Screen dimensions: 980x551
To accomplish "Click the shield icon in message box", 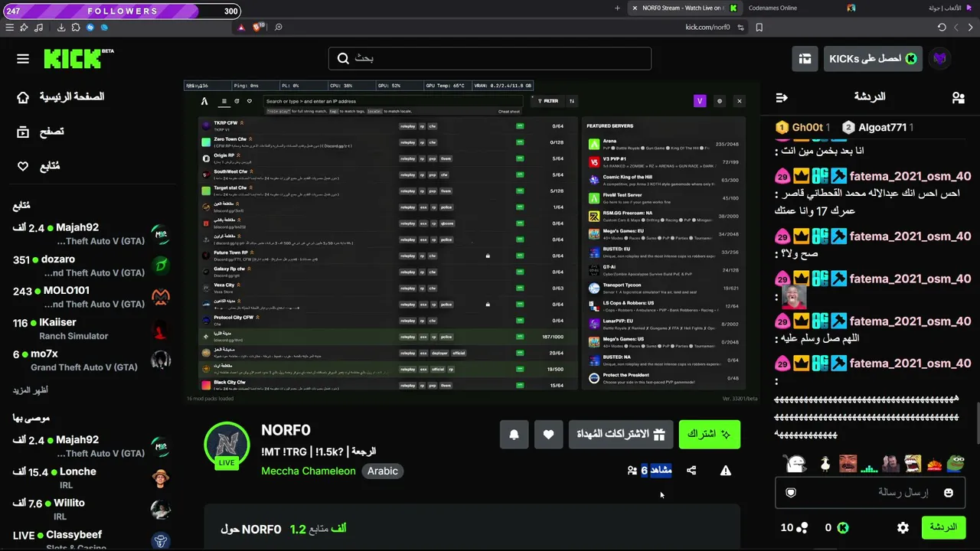I will point(791,493).
